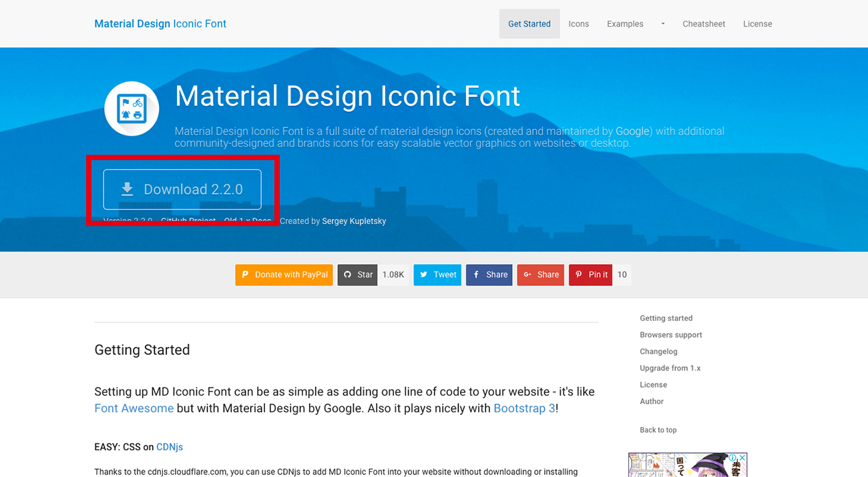Click the Getting Started heading
Viewport: 868px width, 477px height.
[x=142, y=350]
